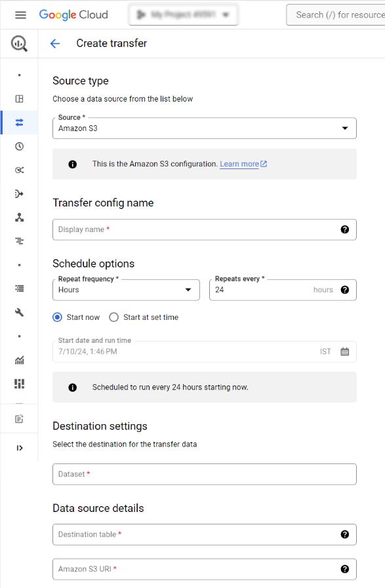Click the Destination settings heading
This screenshot has width=385, height=588.
pyautogui.click(x=100, y=426)
